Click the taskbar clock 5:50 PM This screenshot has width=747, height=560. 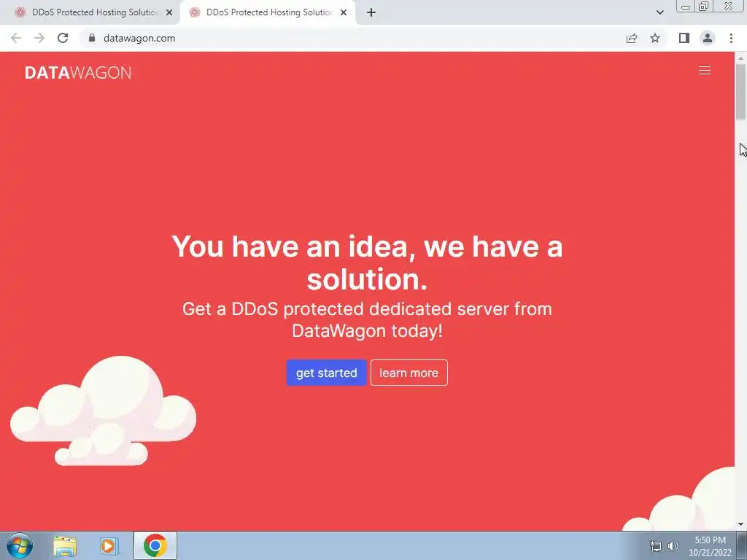coord(710,546)
